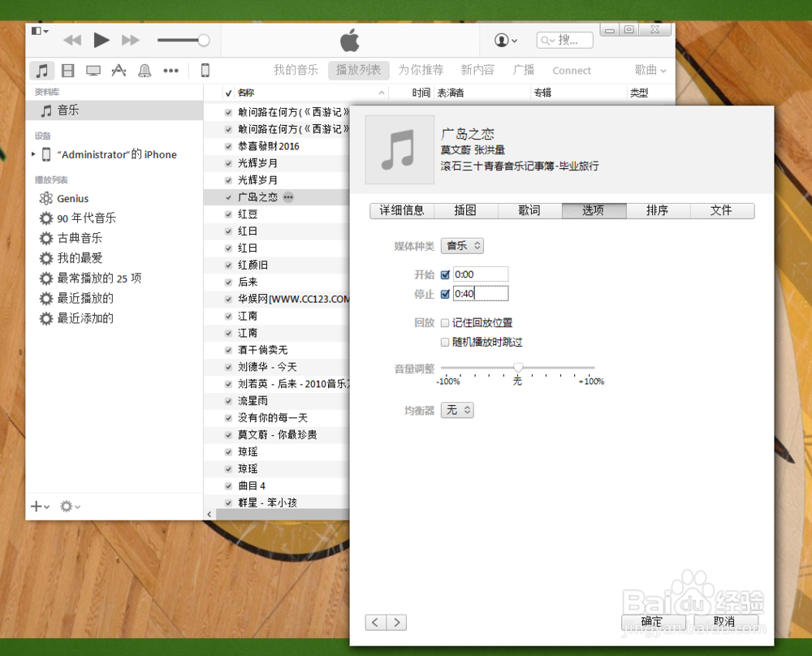Open the 排序 tab in song info
Viewport: 812px width, 656px height.
(x=658, y=210)
